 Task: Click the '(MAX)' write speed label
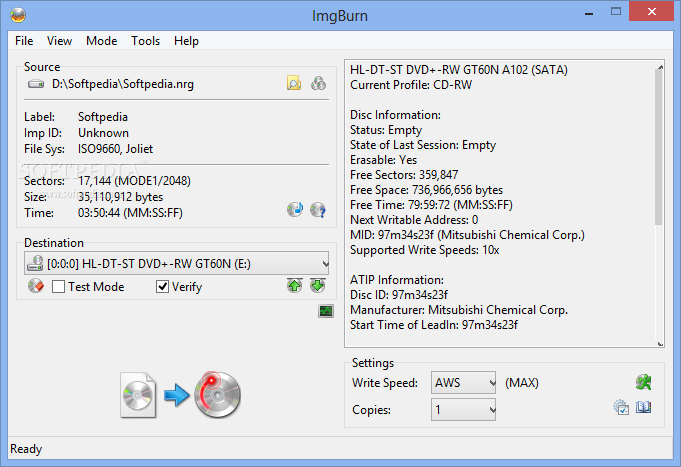(x=522, y=383)
